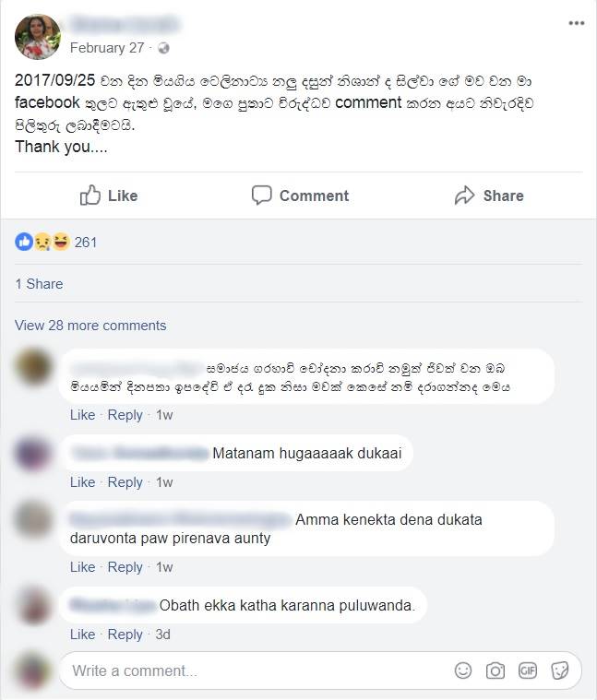
Task: Open the three-dot post options menu
Action: tap(577, 23)
